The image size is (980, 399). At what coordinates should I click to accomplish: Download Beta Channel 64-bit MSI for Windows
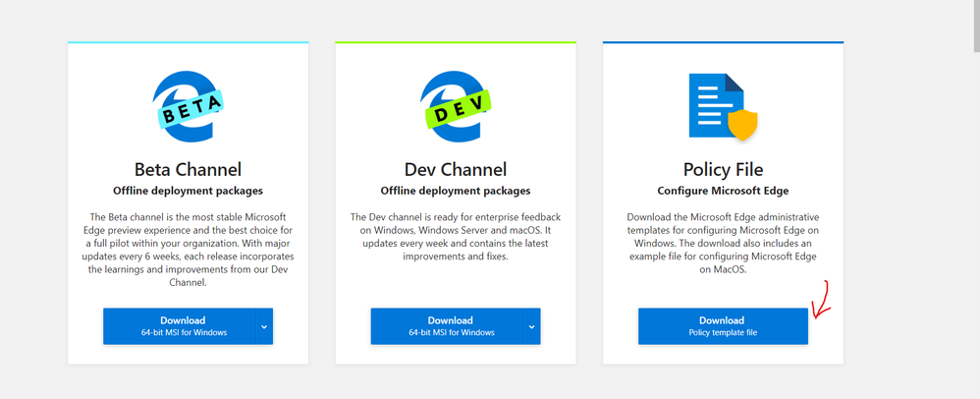pyautogui.click(x=180, y=326)
